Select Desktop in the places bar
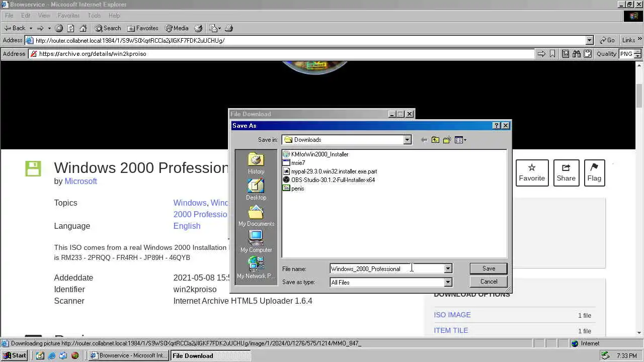The height and width of the screenshot is (362, 644). click(256, 190)
